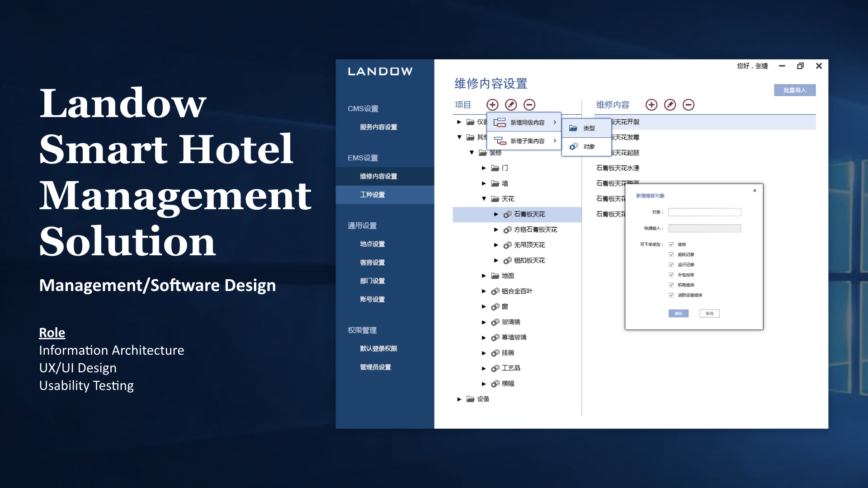Open the 新增子集内容 submenu
This screenshot has height=488, width=868.
[x=524, y=141]
